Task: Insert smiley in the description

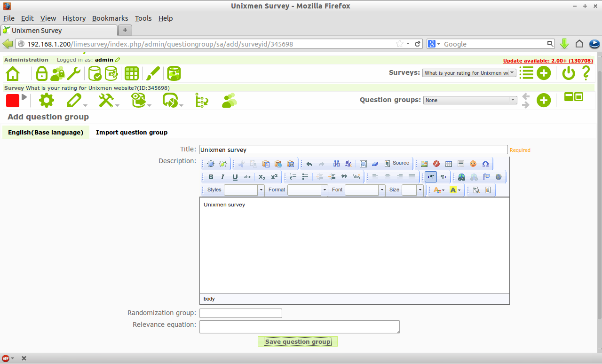Action: tap(473, 164)
